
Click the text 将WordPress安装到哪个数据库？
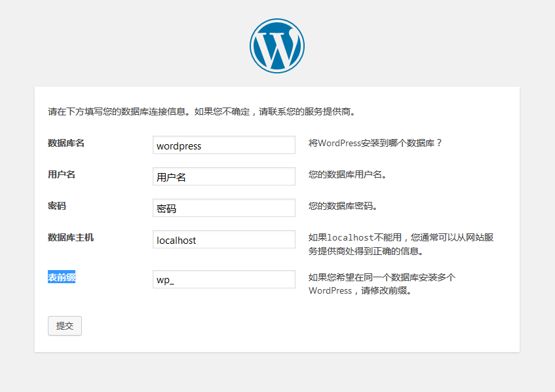point(375,143)
